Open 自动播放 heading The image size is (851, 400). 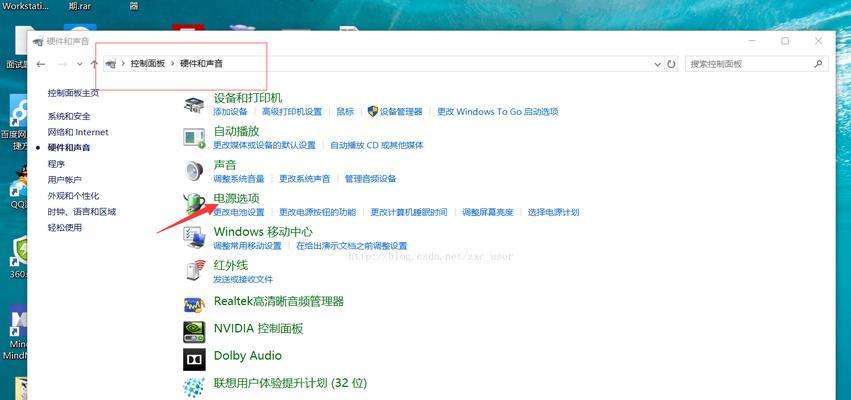[237, 131]
